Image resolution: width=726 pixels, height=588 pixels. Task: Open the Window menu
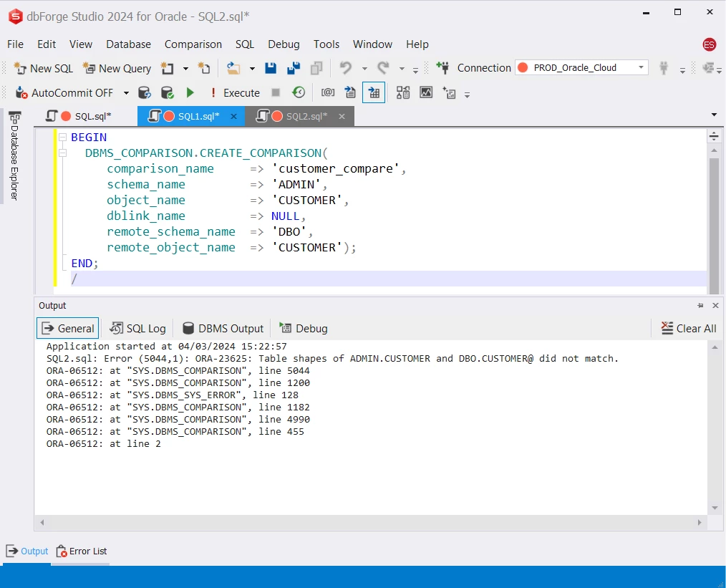pos(372,44)
